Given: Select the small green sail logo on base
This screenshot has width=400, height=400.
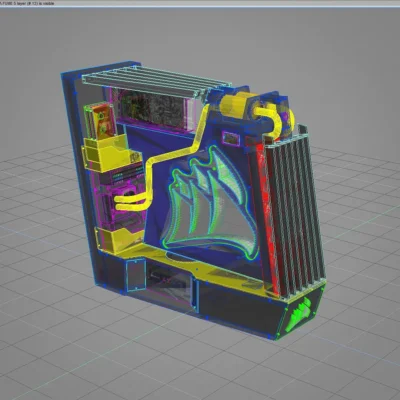Looking at the screenshot, I should click(x=299, y=314).
